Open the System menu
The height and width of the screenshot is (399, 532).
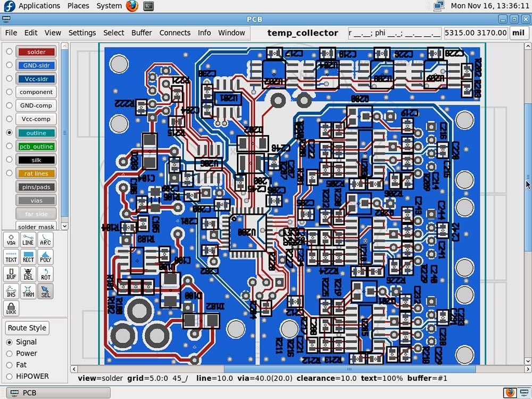coord(109,6)
